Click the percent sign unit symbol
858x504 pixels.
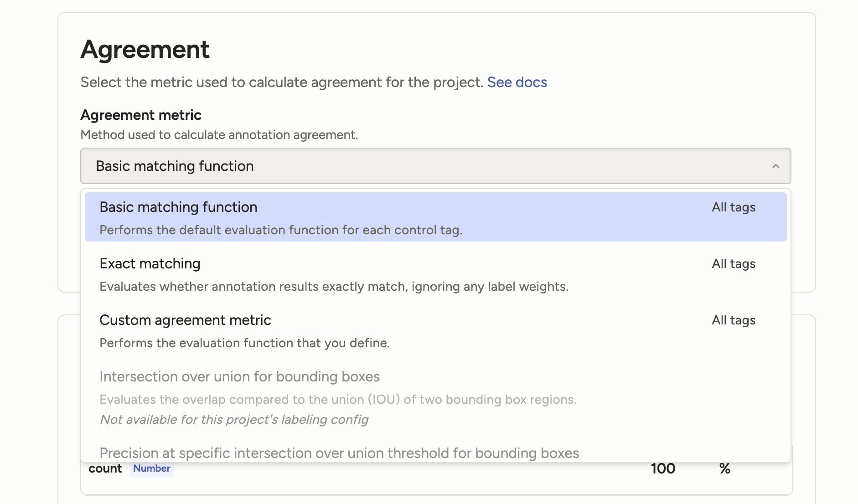[724, 468]
